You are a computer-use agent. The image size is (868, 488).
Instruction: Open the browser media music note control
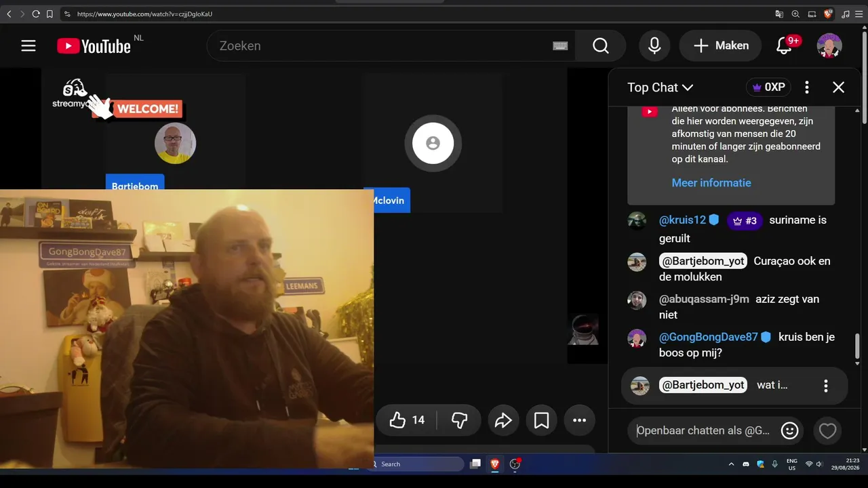coord(845,14)
